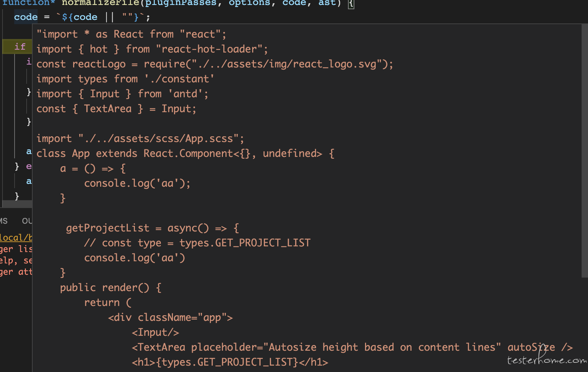This screenshot has width=588, height=372.
Task: Click the 'import "./../assets/scss/App.scss"' line
Action: (x=141, y=138)
